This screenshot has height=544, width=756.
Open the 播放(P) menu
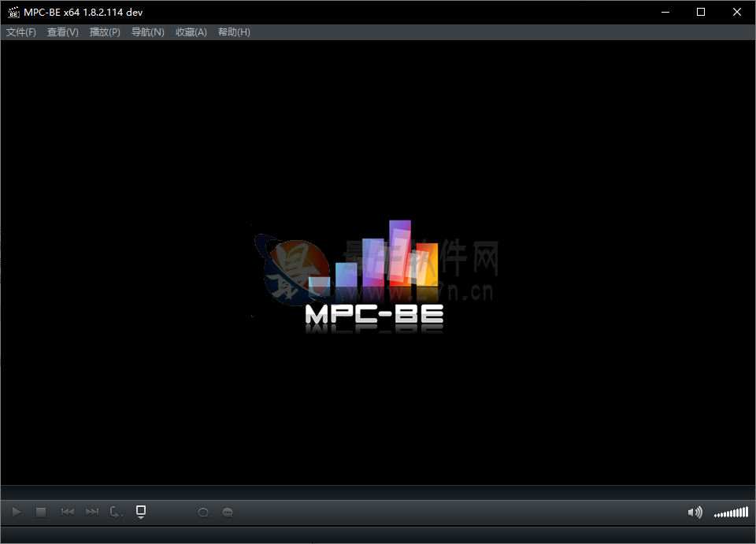[105, 32]
